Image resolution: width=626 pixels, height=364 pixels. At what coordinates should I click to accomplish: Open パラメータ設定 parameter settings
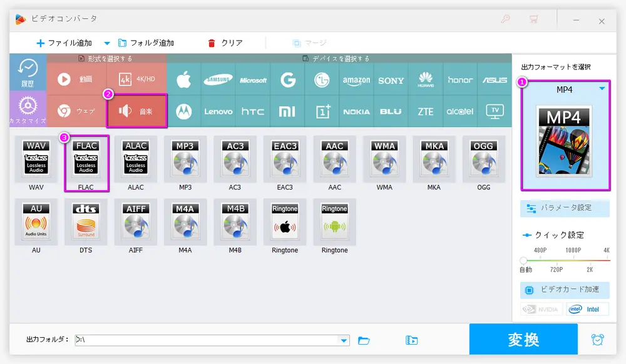pyautogui.click(x=565, y=208)
